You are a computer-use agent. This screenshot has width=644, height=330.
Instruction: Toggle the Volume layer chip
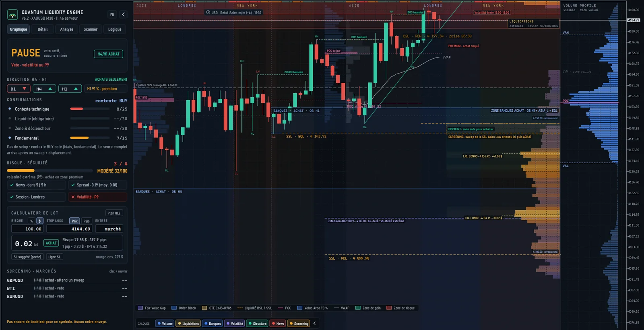165,324
